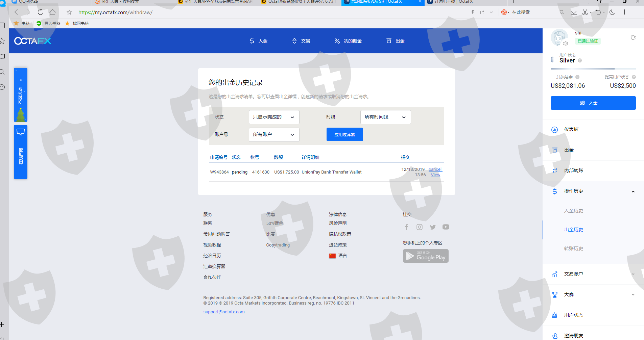644x340 pixels.
Task: Open the 隐私权政策 footer link
Action: [340, 234]
